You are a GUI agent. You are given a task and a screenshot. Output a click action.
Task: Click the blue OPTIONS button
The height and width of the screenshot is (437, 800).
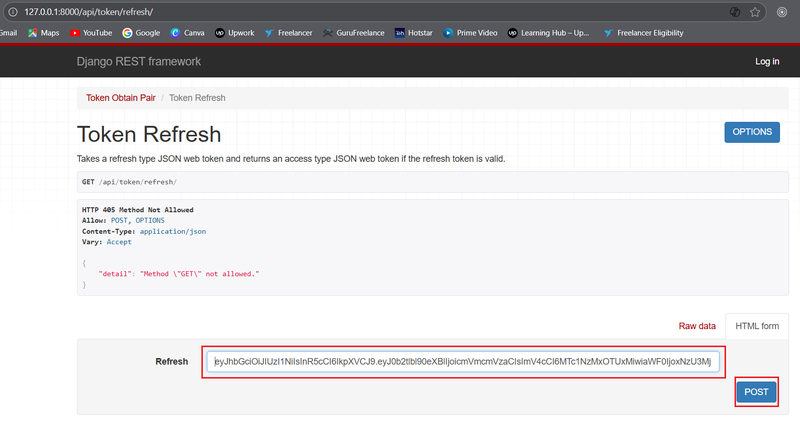click(752, 132)
